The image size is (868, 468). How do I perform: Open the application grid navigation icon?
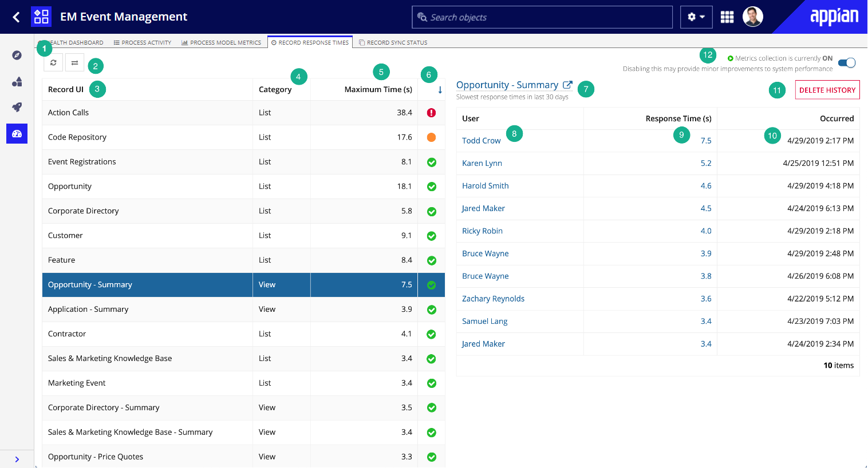(x=727, y=17)
